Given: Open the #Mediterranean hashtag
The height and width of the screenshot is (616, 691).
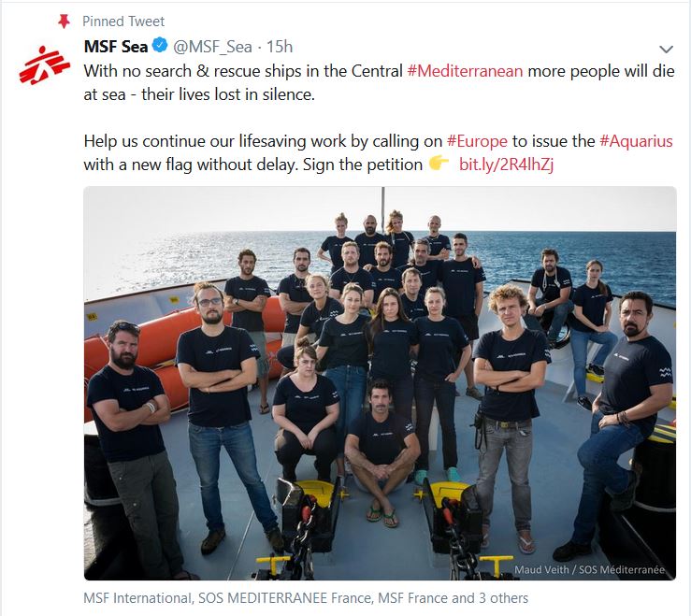Looking at the screenshot, I should coord(465,71).
